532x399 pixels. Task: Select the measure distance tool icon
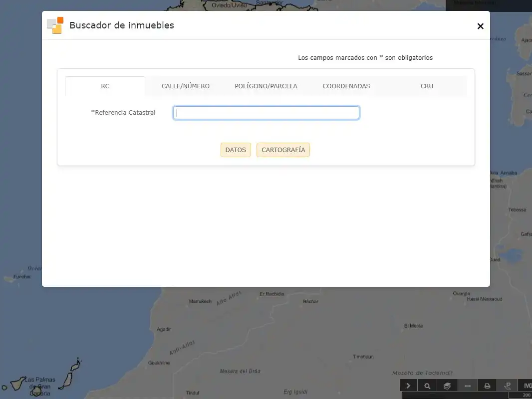468,386
